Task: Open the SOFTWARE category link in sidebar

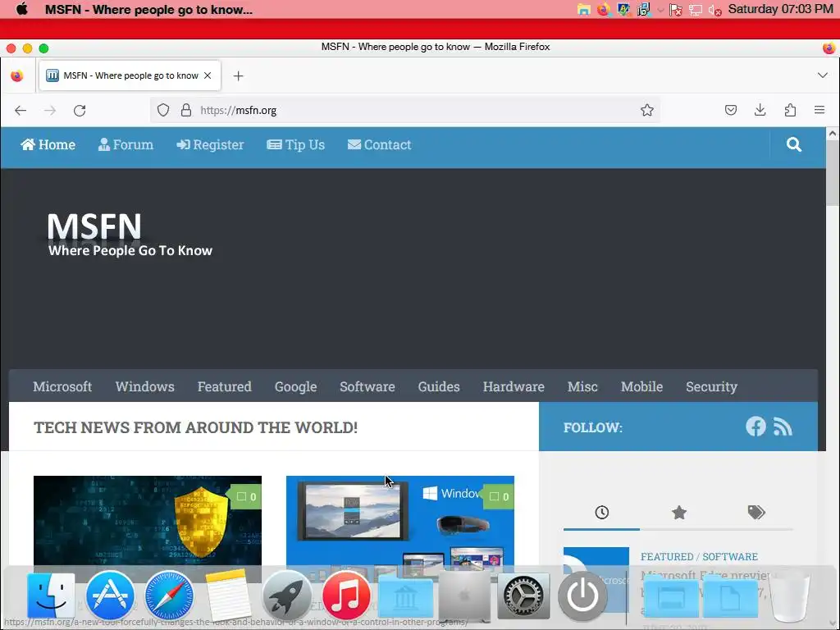Action: (730, 557)
